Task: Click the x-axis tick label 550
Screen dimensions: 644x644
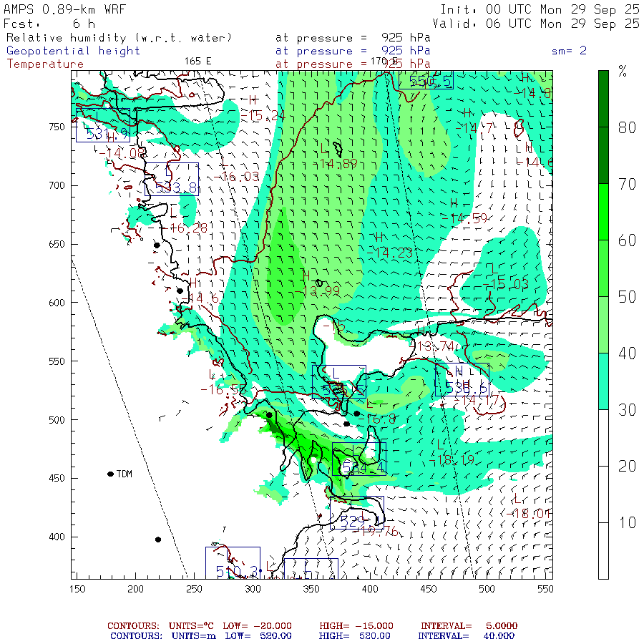Action: coord(545,589)
